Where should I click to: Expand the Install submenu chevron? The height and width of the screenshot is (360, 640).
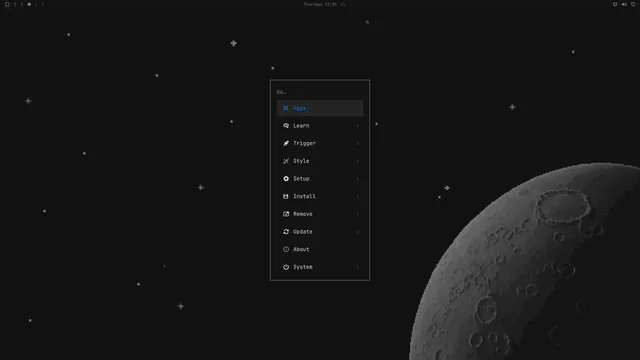pos(358,196)
